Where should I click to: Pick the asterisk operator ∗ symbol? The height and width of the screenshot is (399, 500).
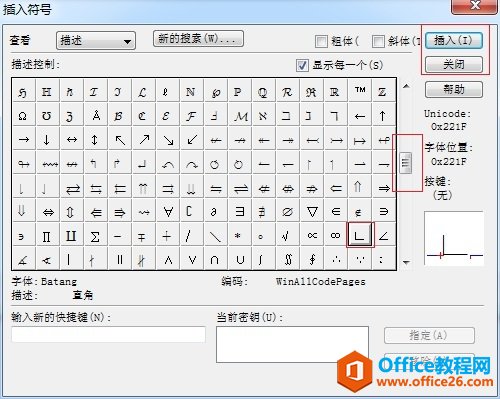click(238, 235)
